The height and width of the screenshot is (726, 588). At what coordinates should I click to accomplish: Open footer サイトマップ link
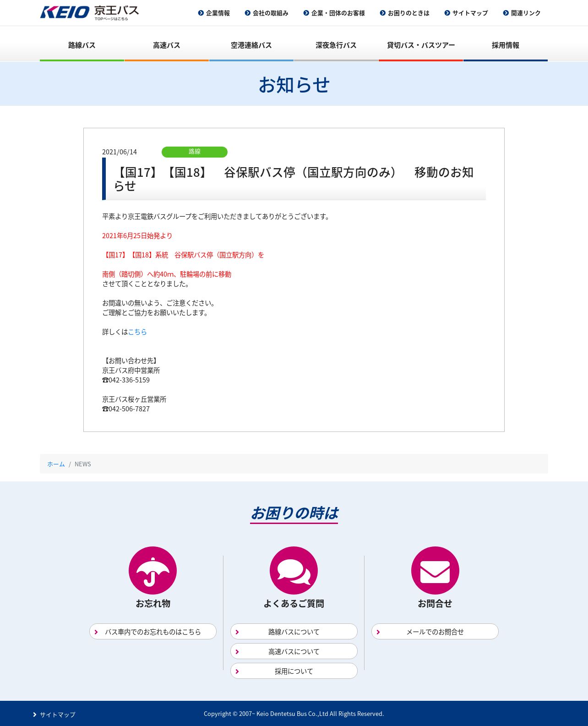tap(58, 715)
